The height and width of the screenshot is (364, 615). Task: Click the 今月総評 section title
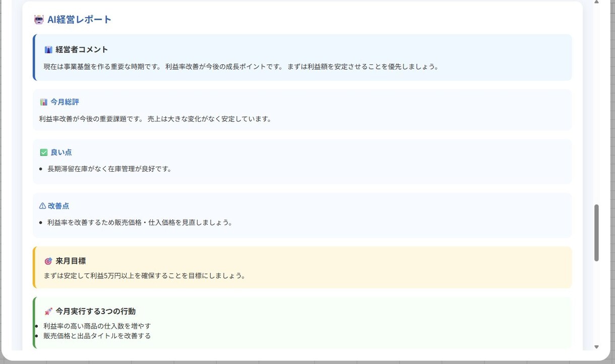pos(65,102)
